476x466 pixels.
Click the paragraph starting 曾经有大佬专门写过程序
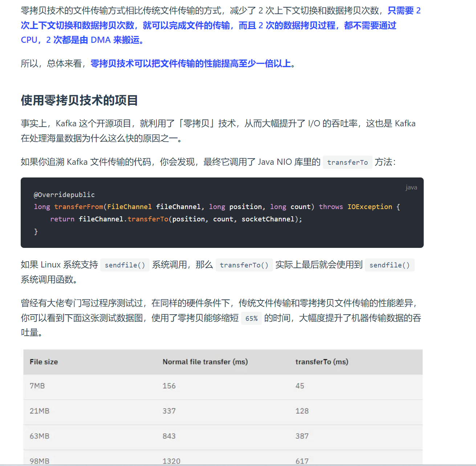[x=221, y=318]
